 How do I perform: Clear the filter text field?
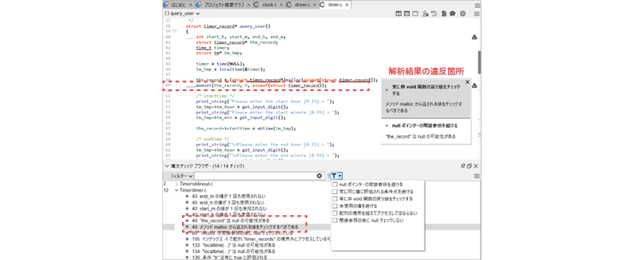click(319, 176)
